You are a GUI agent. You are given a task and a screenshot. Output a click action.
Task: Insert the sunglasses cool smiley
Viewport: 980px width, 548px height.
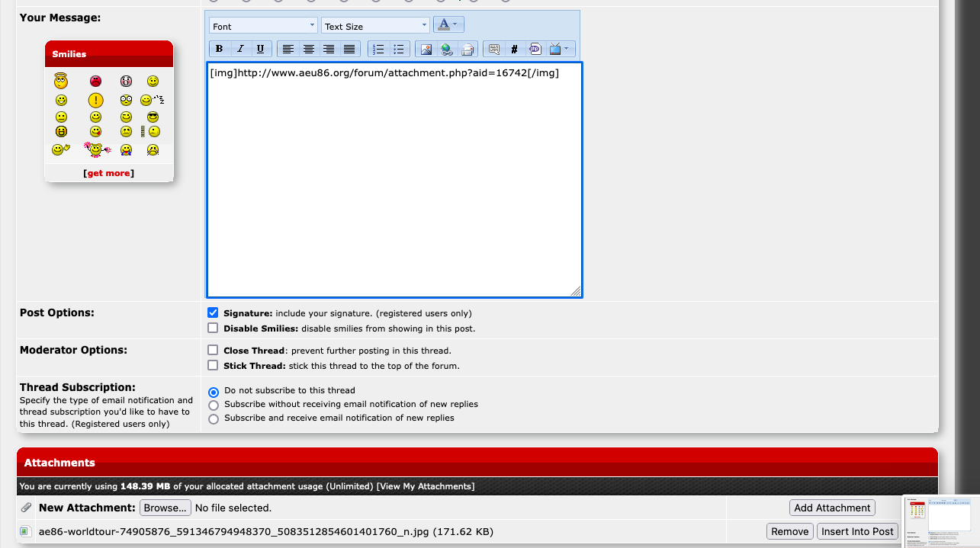pos(153,117)
